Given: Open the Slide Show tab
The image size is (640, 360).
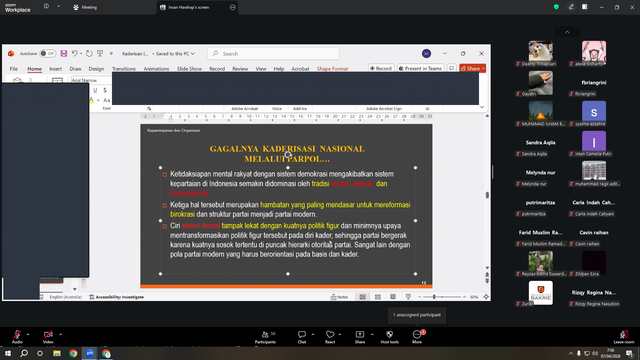Looking at the screenshot, I should tap(189, 69).
